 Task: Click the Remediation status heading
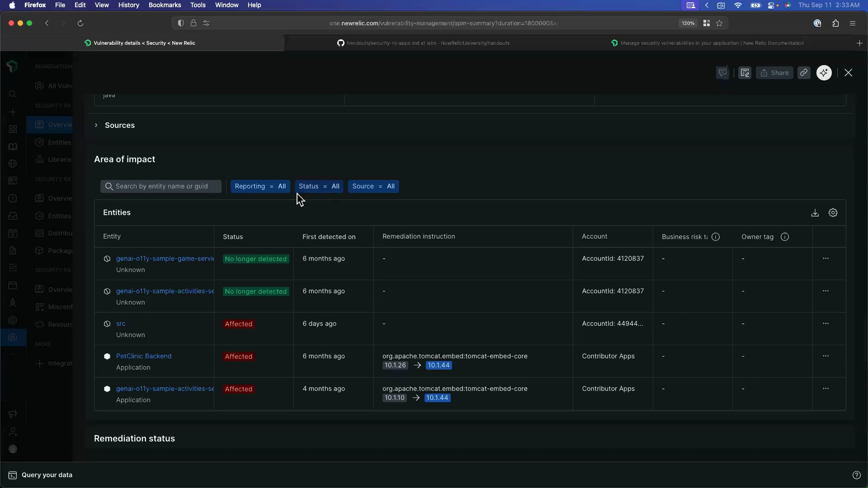[x=134, y=438]
